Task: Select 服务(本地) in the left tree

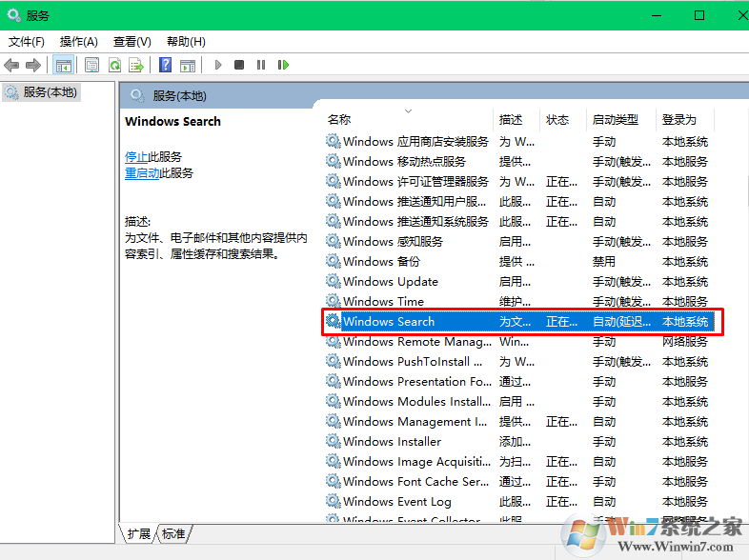Action: [x=42, y=92]
